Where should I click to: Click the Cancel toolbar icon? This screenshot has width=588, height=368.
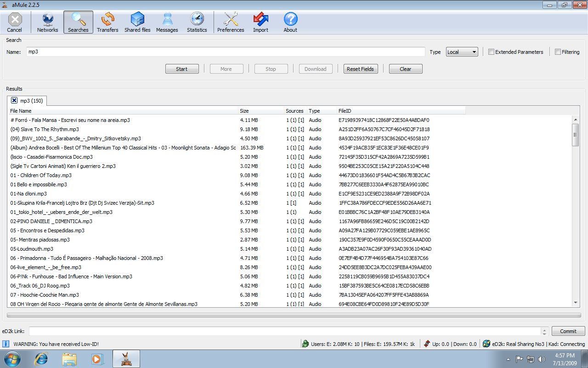click(15, 22)
